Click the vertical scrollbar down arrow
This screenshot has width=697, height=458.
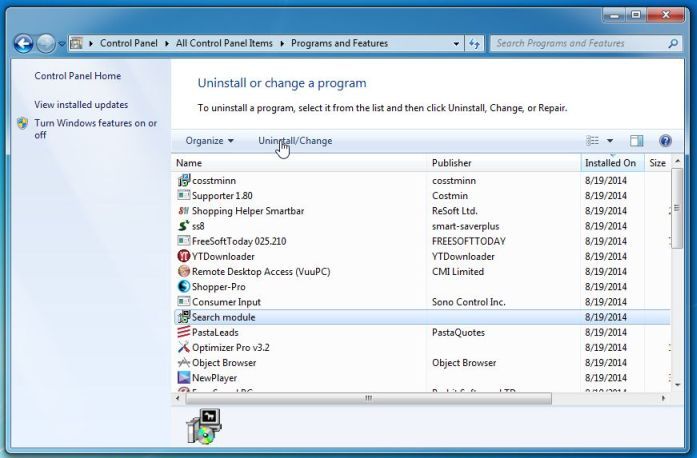[677, 385]
